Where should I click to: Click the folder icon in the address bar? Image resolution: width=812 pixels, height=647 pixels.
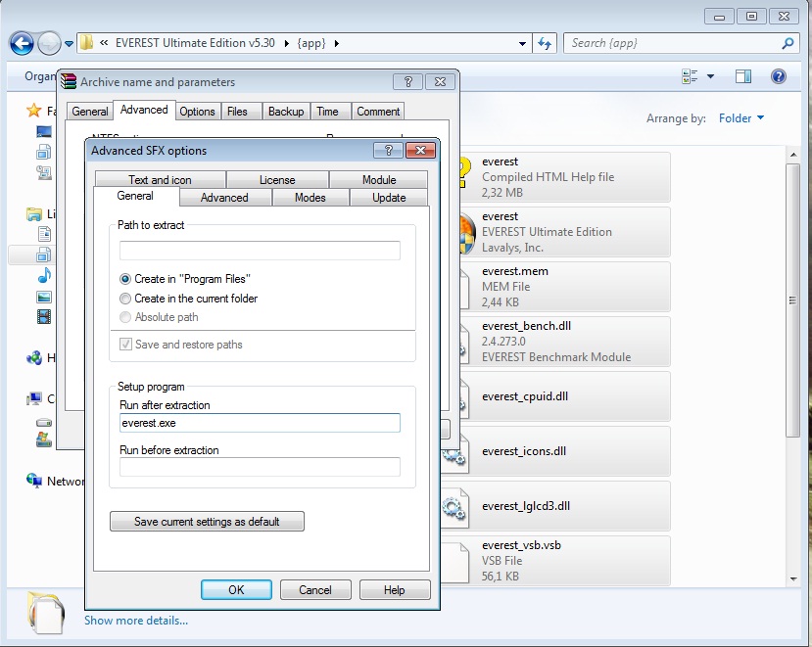[x=86, y=43]
